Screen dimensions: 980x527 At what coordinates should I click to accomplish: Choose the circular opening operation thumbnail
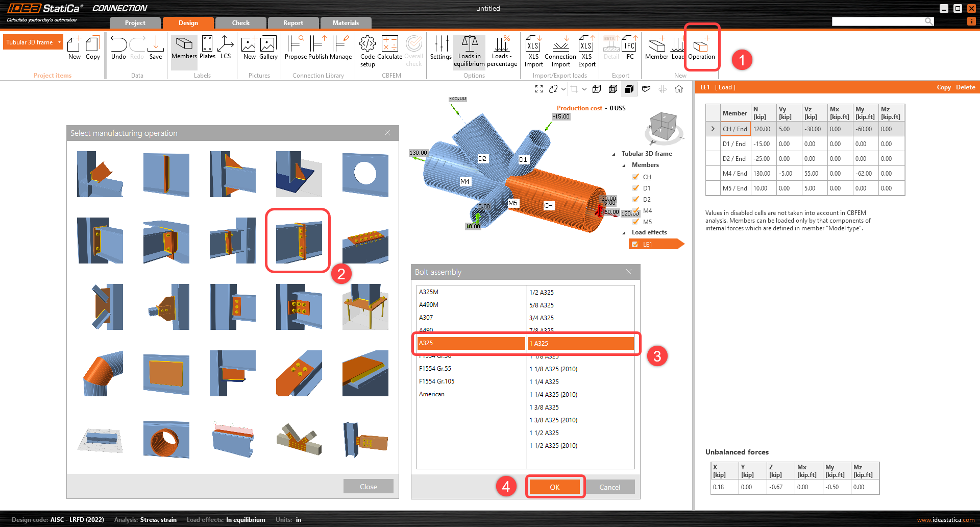click(365, 174)
